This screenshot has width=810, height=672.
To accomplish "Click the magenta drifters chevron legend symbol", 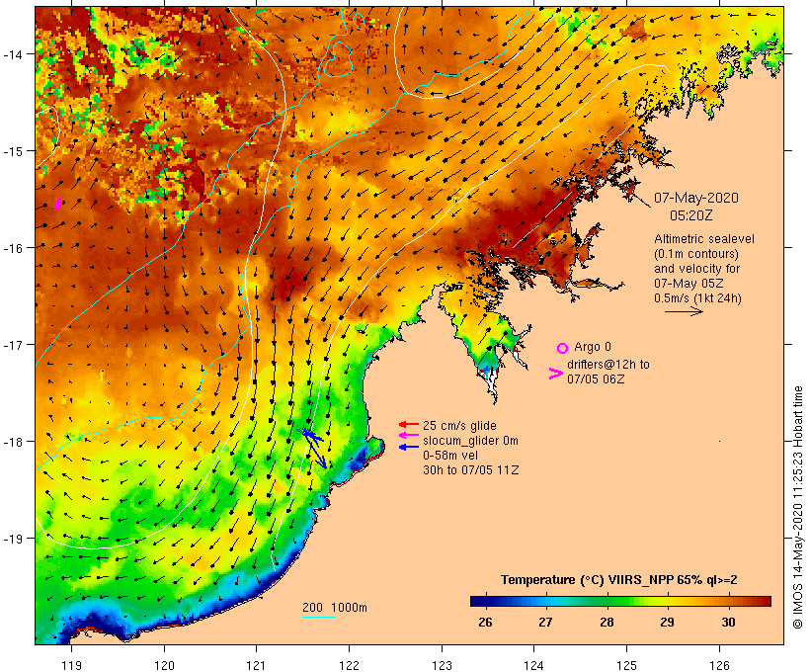I will [x=555, y=374].
